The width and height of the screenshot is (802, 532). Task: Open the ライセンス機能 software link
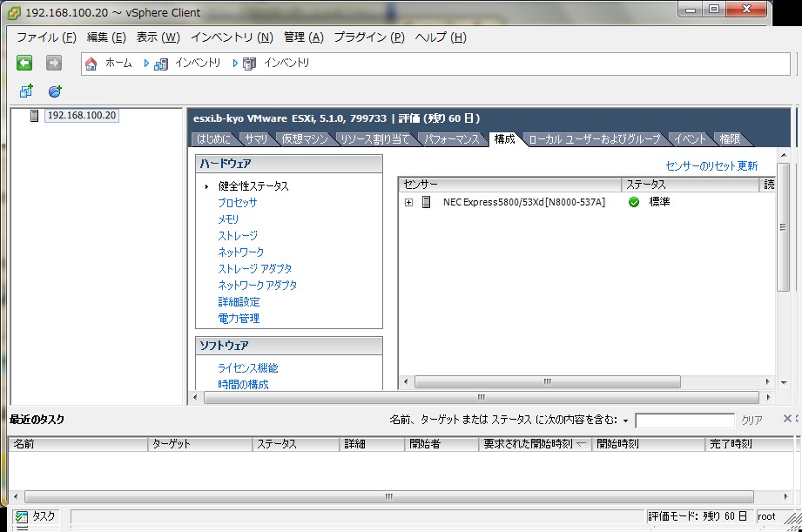[x=248, y=367]
